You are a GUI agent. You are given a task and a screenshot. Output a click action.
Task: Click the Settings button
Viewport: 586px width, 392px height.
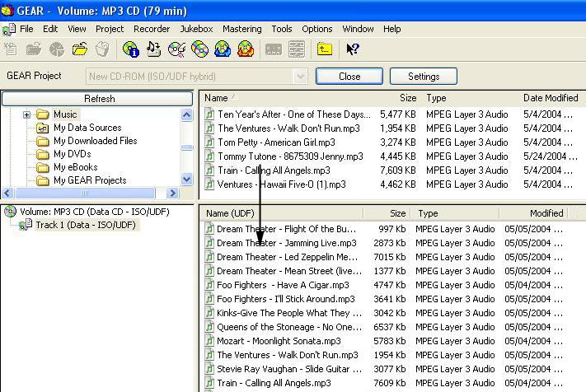click(x=424, y=76)
